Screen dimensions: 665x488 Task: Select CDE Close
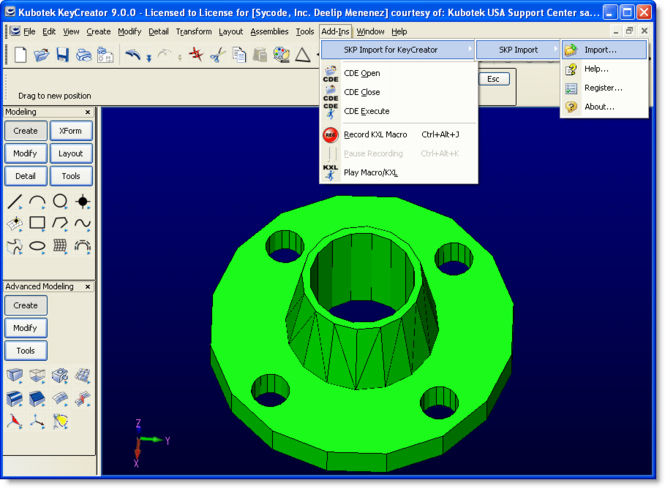[x=399, y=92]
